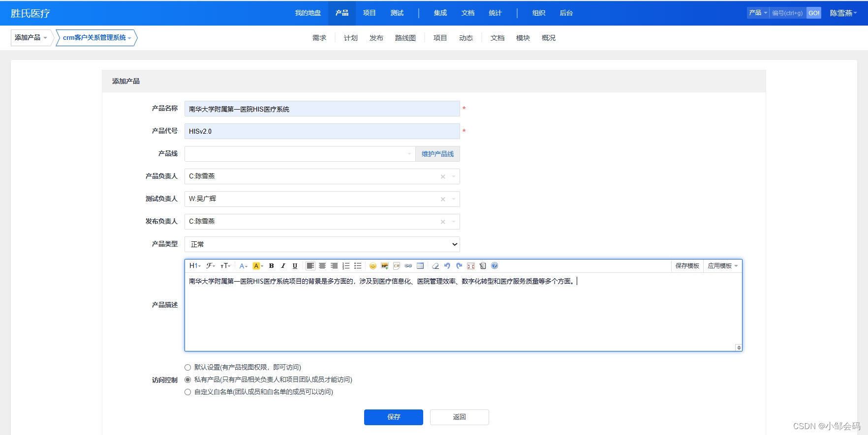868x435 pixels.
Task: Choose text highlight background color
Action: (258, 266)
